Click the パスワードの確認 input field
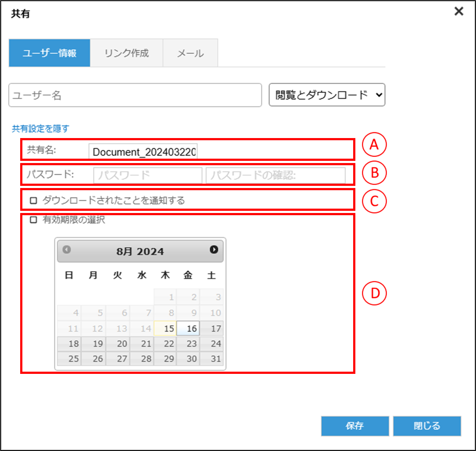476x451 pixels. click(x=276, y=175)
